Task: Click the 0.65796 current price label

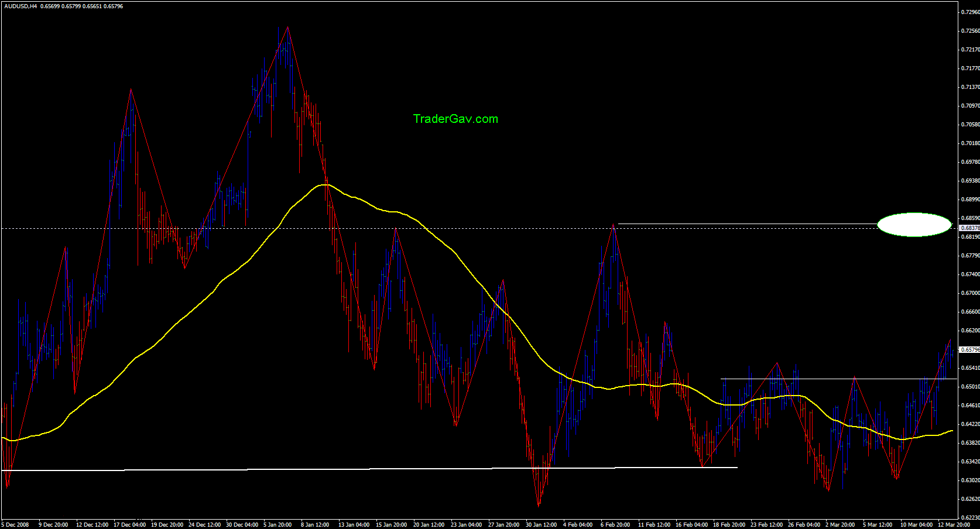Action: tap(969, 350)
